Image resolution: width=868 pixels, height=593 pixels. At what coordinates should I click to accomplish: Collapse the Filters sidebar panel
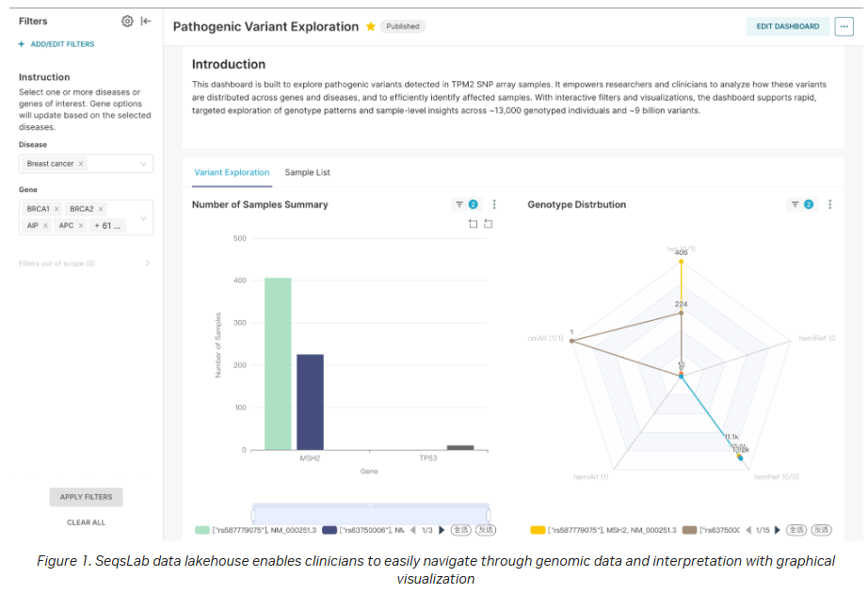(146, 21)
